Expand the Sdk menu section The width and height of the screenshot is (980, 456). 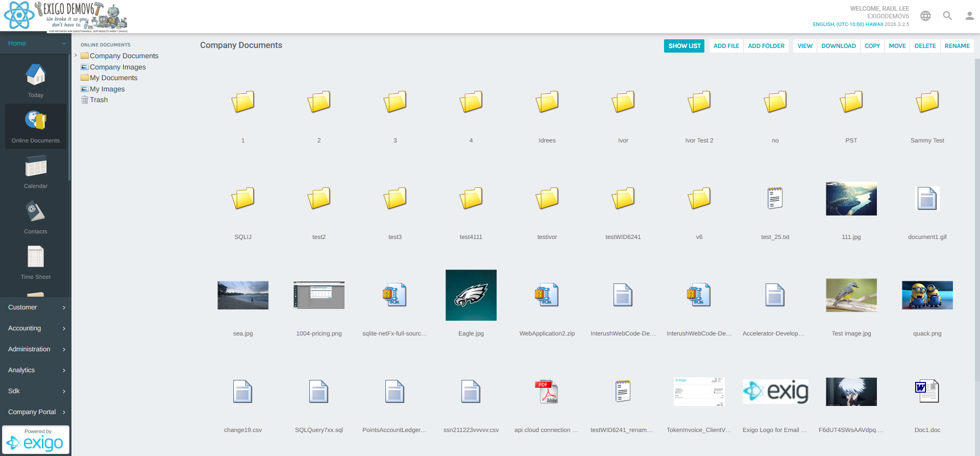[x=36, y=391]
